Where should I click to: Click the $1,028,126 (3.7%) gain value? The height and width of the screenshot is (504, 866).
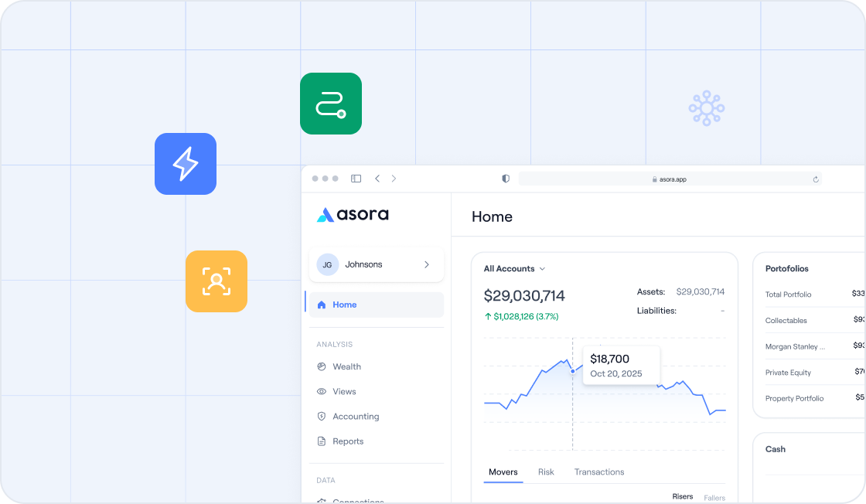521,316
